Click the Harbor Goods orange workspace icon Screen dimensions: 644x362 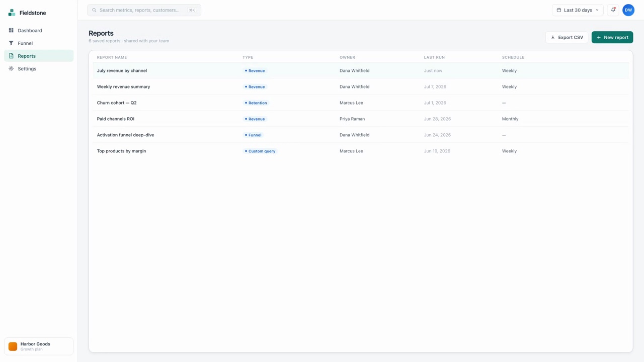[x=13, y=346]
